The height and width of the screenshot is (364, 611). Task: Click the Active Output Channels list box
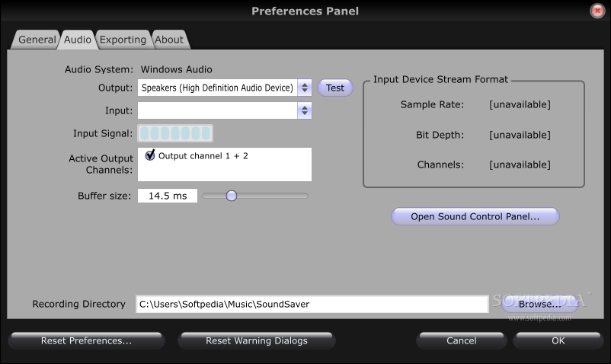click(x=225, y=164)
